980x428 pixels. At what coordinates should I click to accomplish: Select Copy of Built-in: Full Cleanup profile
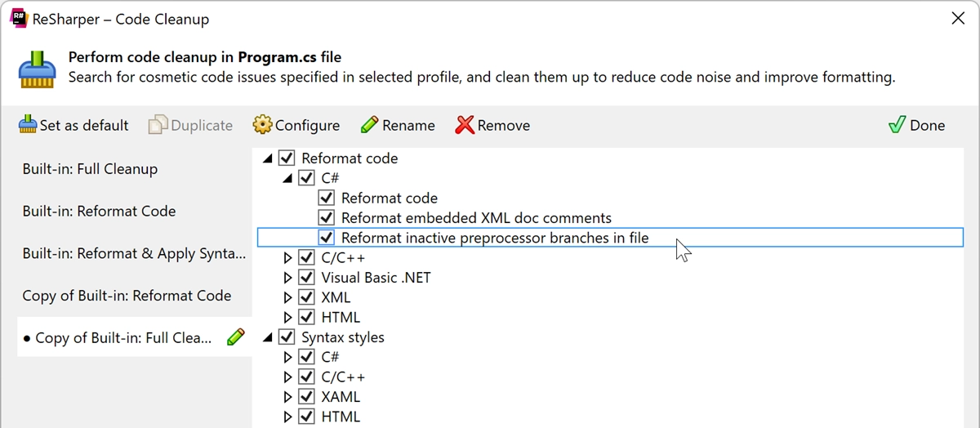pos(135,337)
